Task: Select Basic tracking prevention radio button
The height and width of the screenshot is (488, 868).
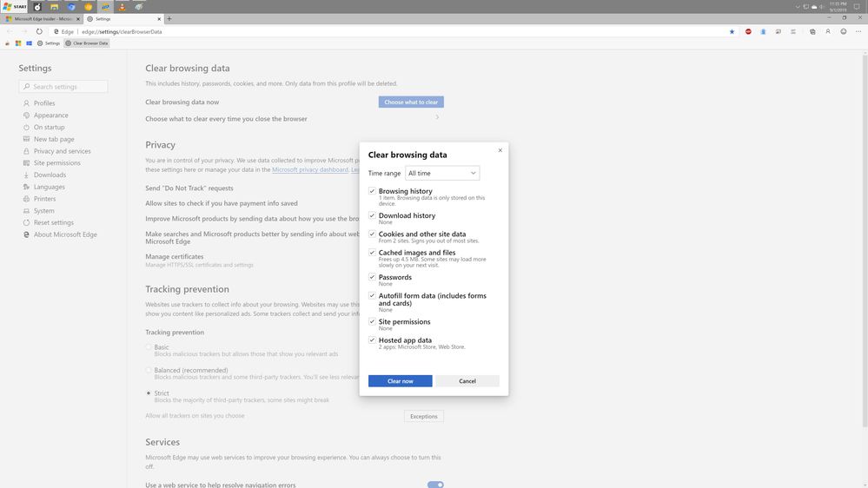Action: pos(149,347)
